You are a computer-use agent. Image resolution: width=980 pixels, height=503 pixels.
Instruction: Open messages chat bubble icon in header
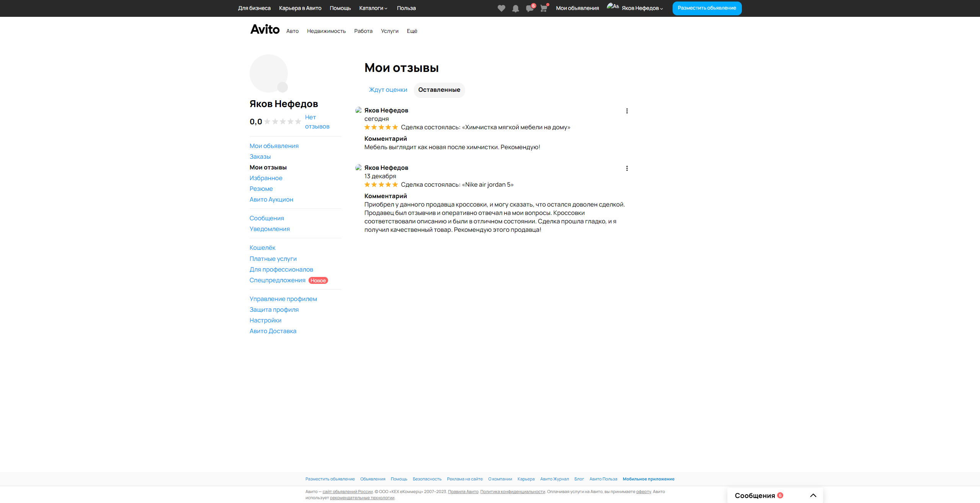[529, 8]
